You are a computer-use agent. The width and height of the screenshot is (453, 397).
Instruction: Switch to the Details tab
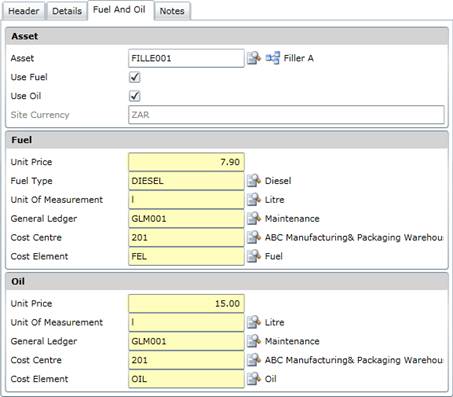coord(67,11)
